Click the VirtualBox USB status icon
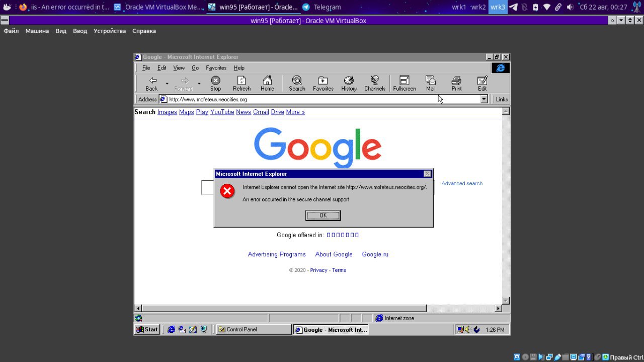The width and height of the screenshot is (644, 362). click(x=557, y=357)
